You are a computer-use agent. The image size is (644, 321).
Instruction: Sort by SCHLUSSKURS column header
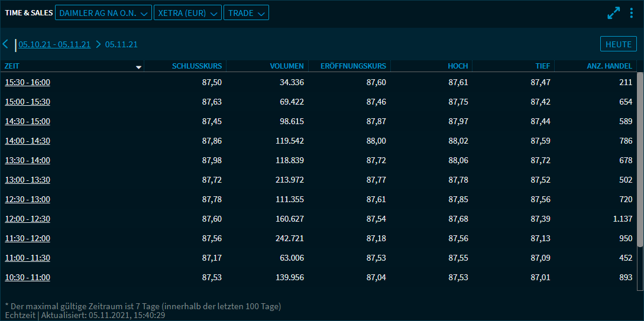click(196, 66)
